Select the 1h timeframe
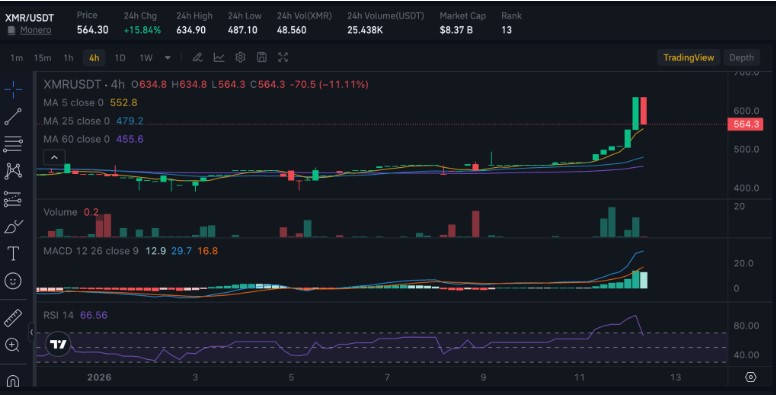The width and height of the screenshot is (776, 395). pyautogui.click(x=68, y=58)
